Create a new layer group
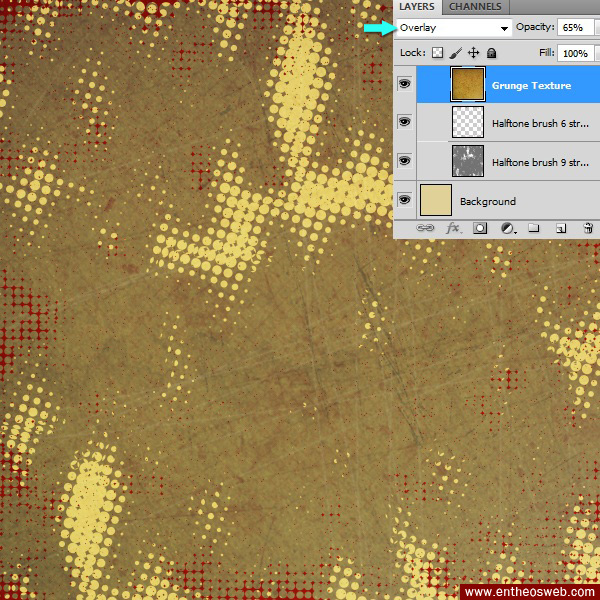600x600 pixels. pyautogui.click(x=534, y=228)
